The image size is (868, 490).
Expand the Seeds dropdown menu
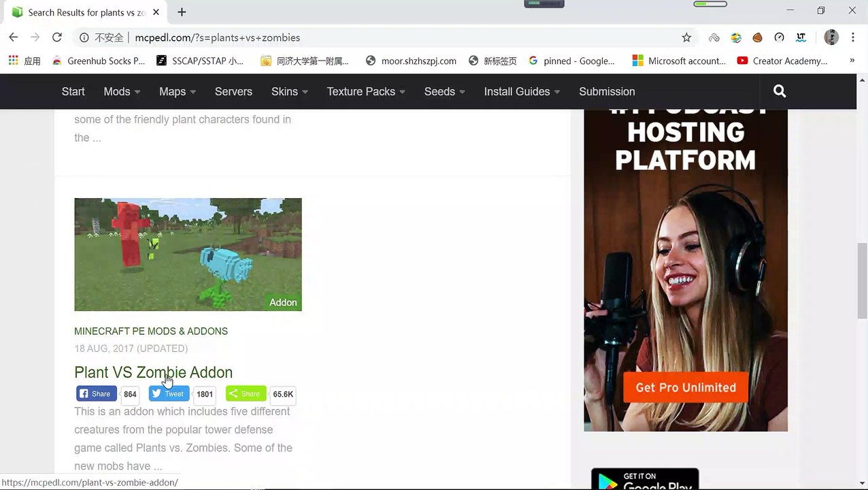click(x=445, y=91)
